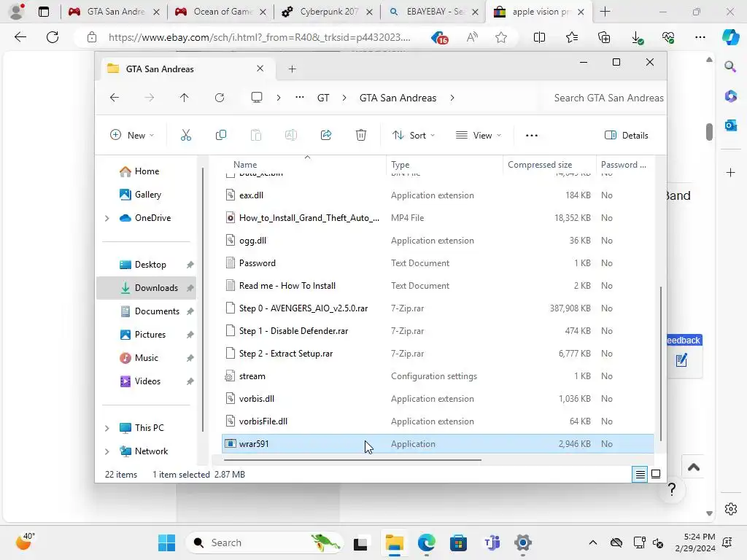Add a new File Explorer tab
This screenshot has width=747, height=560.
[292, 69]
